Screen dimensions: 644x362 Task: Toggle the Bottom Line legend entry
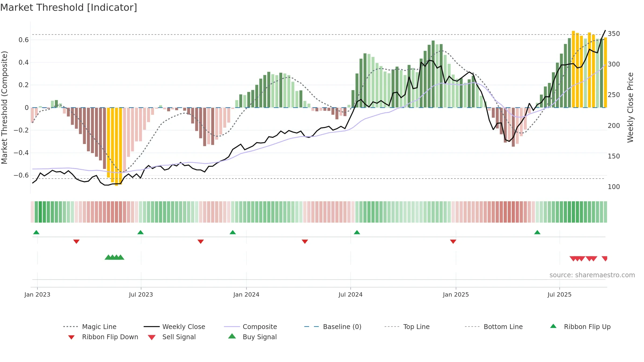tap(494, 327)
